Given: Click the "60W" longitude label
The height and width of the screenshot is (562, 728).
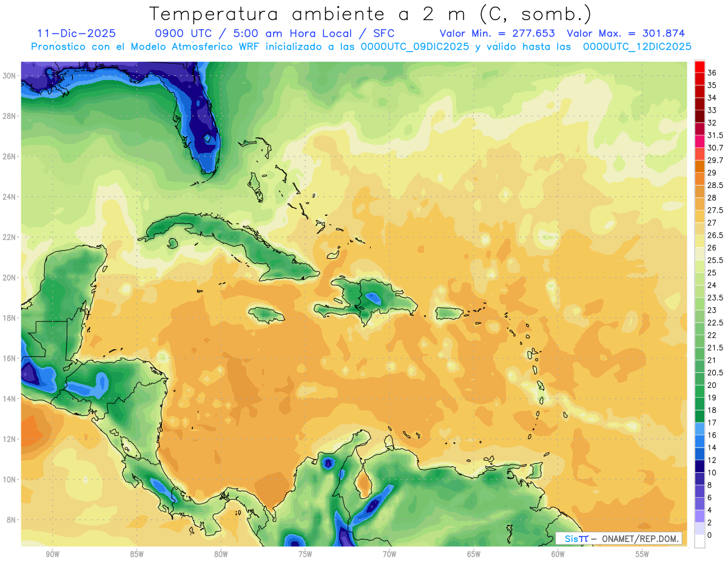Looking at the screenshot, I should [558, 554].
